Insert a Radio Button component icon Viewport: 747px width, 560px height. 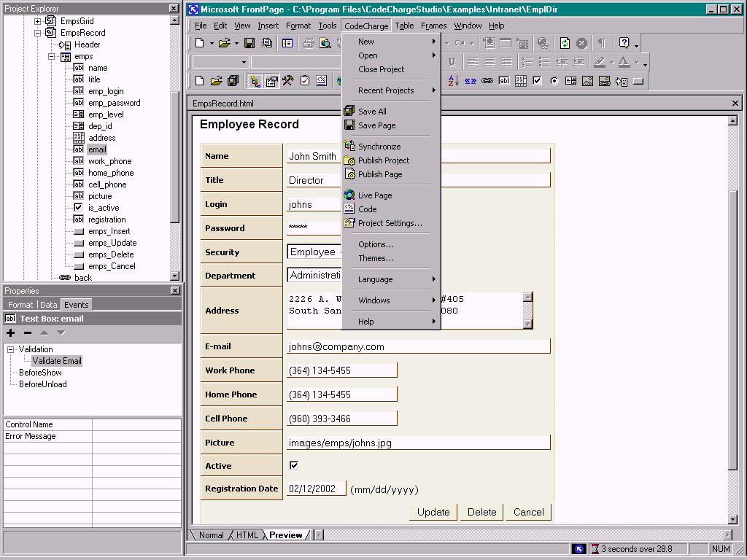(x=554, y=81)
